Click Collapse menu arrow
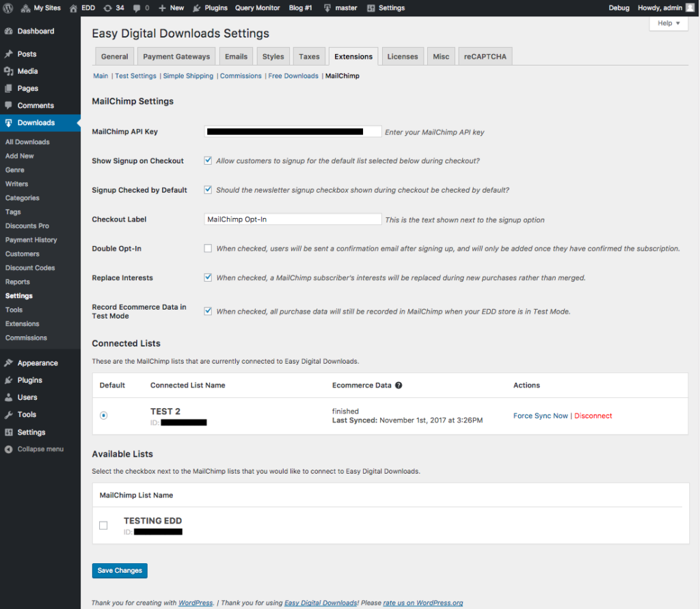This screenshot has height=609, width=700. point(8,449)
